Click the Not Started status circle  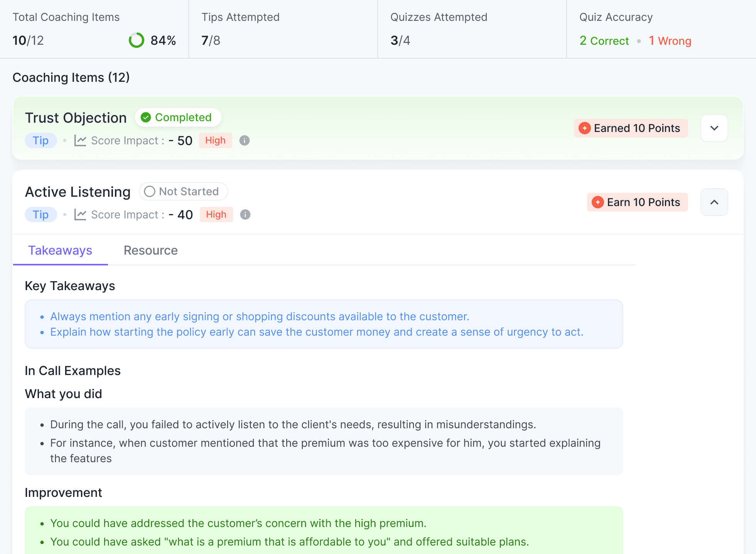click(x=150, y=191)
